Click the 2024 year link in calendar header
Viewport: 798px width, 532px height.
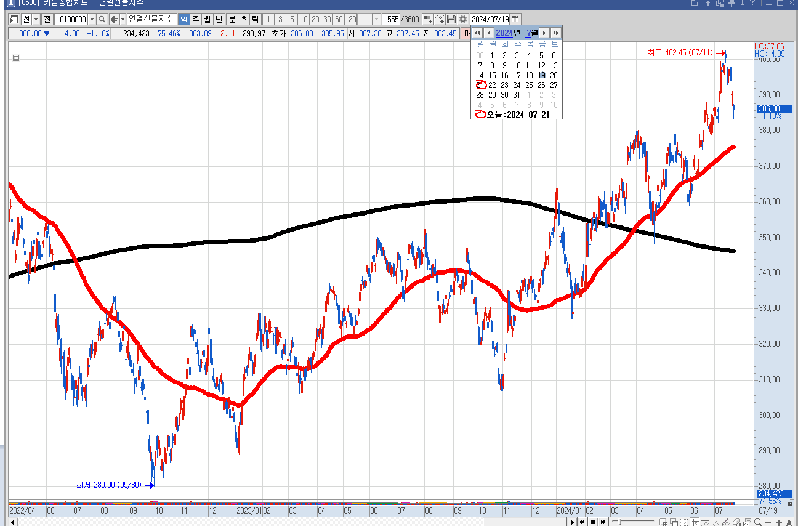point(504,33)
